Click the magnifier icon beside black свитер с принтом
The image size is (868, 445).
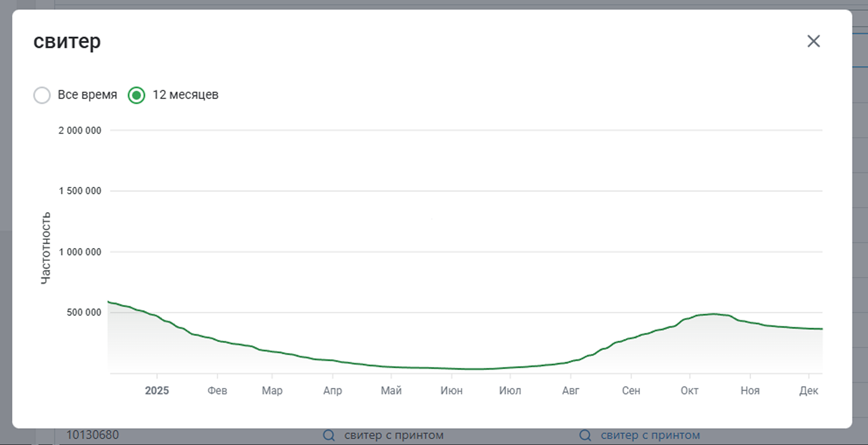pyautogui.click(x=329, y=435)
